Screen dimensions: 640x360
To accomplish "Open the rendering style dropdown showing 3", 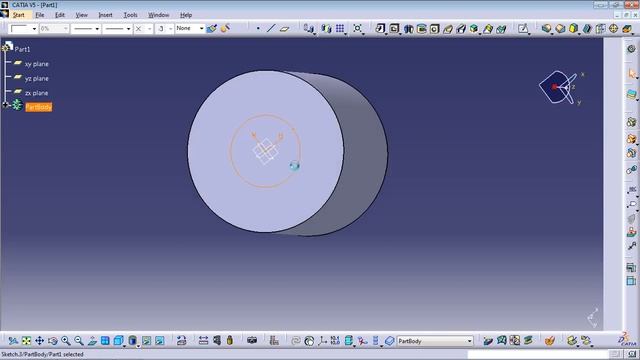I will [171, 29].
